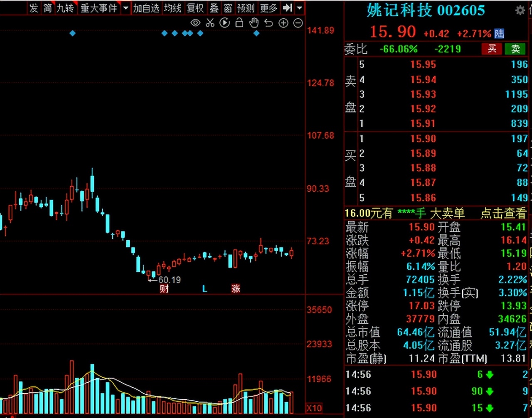Click the X10 volume scale badge
The height and width of the screenshot is (418, 532).
click(x=314, y=408)
